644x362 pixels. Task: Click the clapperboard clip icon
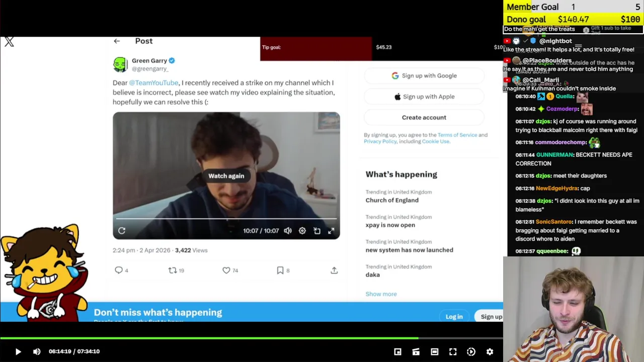[416, 352]
